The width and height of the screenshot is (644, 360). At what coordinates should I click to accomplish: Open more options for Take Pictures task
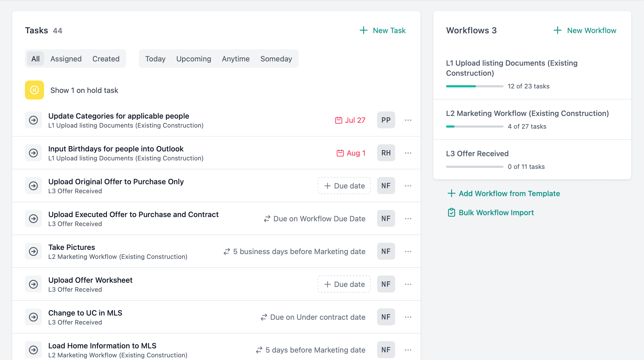pyautogui.click(x=408, y=251)
